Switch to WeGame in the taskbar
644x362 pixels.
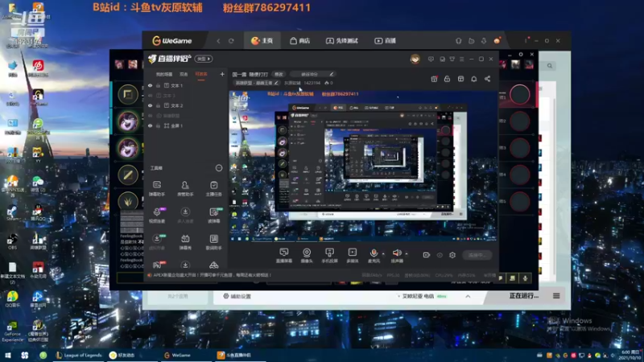(x=177, y=355)
